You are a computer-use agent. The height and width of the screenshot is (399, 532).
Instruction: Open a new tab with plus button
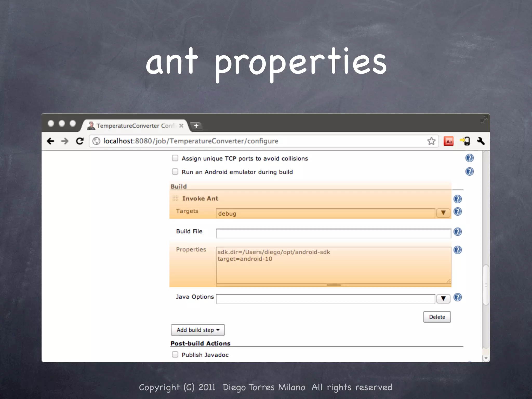click(x=196, y=126)
